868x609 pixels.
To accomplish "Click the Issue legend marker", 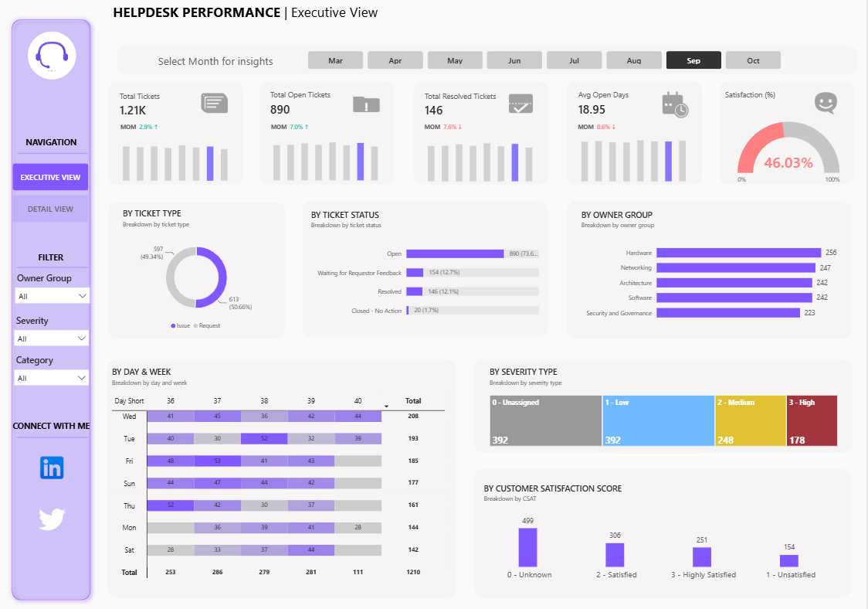I will click(x=173, y=326).
